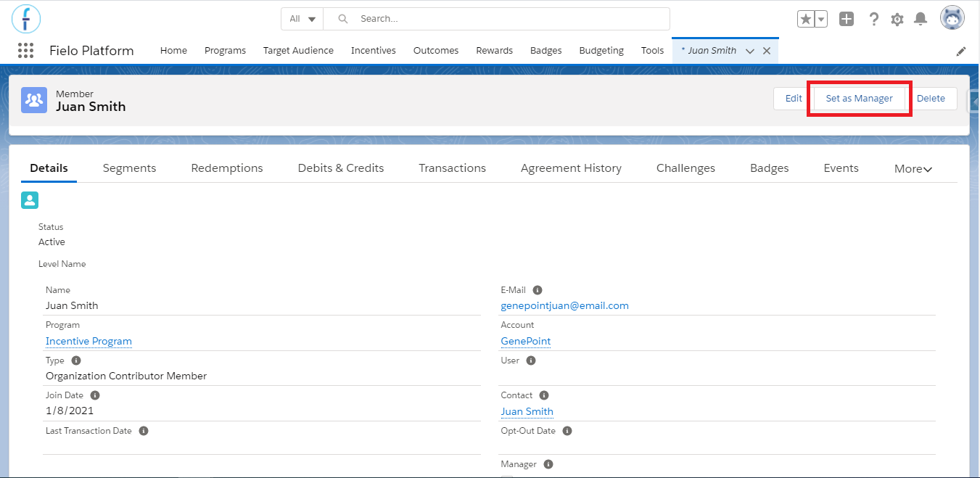Expand the More tabs dropdown

pyautogui.click(x=913, y=168)
